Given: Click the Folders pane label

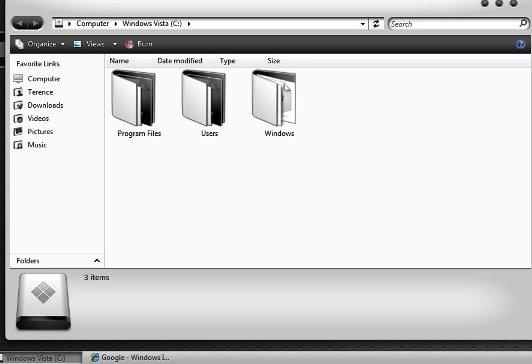Looking at the screenshot, I should click(28, 261).
